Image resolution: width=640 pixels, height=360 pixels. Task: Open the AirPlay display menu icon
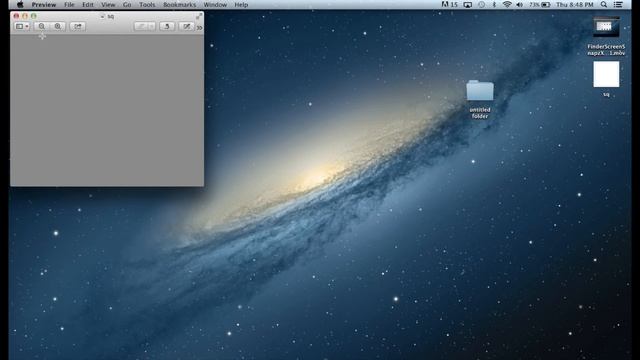pos(468,5)
